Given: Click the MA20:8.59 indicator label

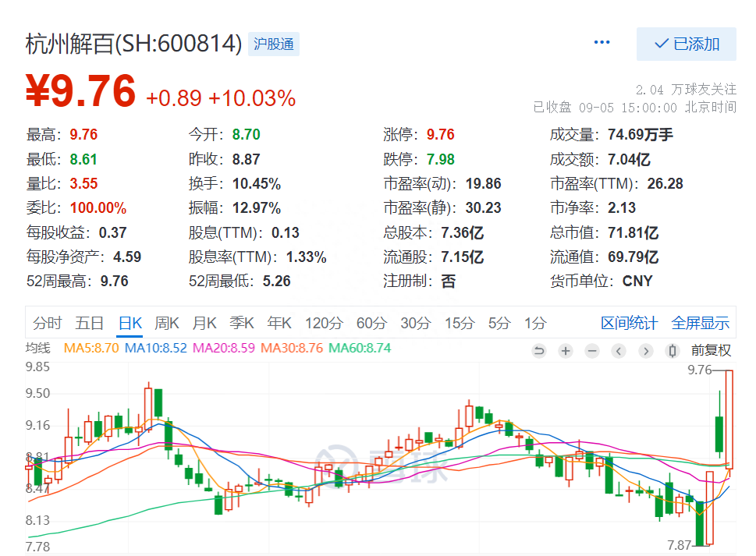Looking at the screenshot, I should pyautogui.click(x=224, y=348).
